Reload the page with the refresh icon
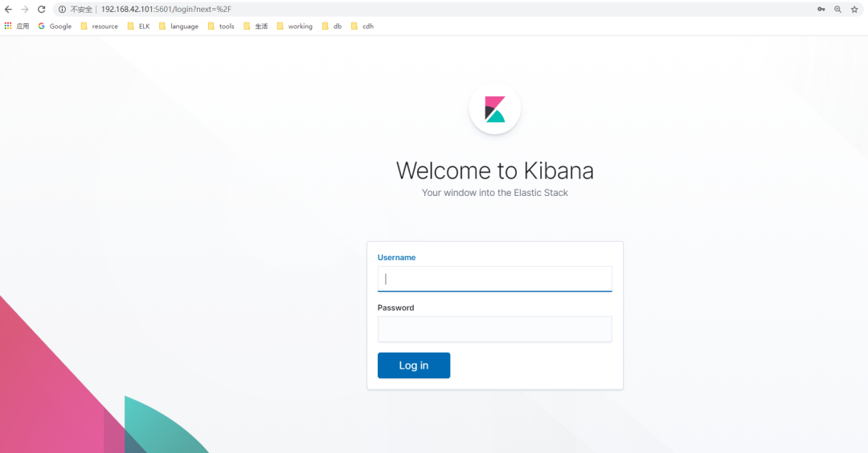 42,10
